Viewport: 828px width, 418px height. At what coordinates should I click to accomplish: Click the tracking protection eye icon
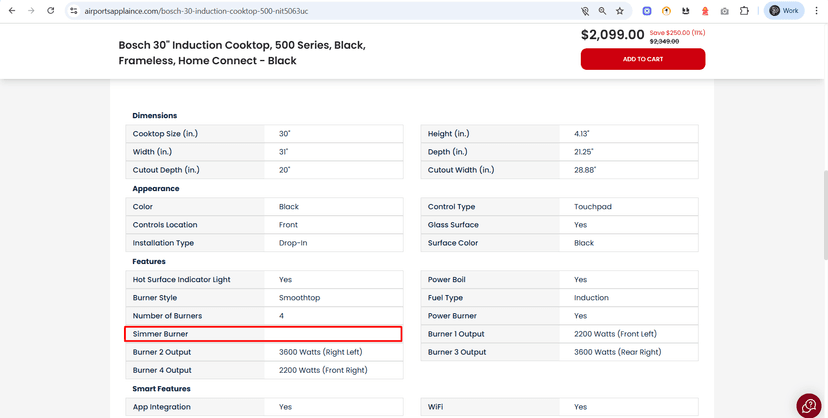pyautogui.click(x=585, y=11)
